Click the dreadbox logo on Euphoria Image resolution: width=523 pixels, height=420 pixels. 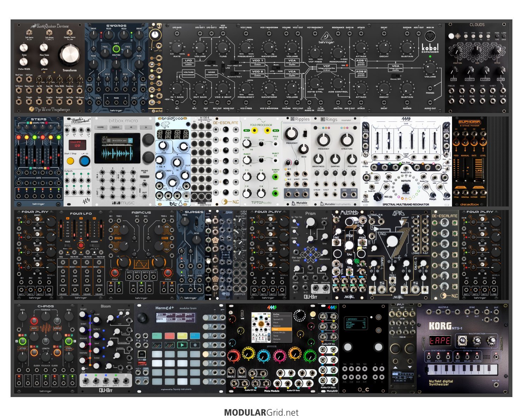pos(469,204)
